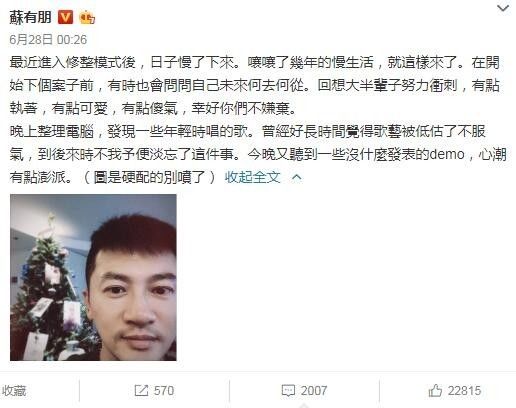Open the 6月28日 00:26 timestamp link
The height and width of the screenshot is (408, 516).
click(x=48, y=40)
